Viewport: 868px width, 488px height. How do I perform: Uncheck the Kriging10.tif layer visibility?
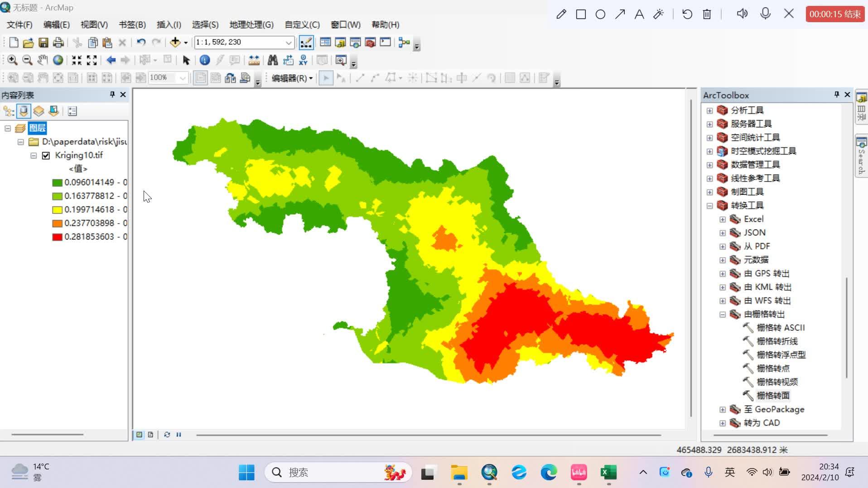[x=46, y=155]
